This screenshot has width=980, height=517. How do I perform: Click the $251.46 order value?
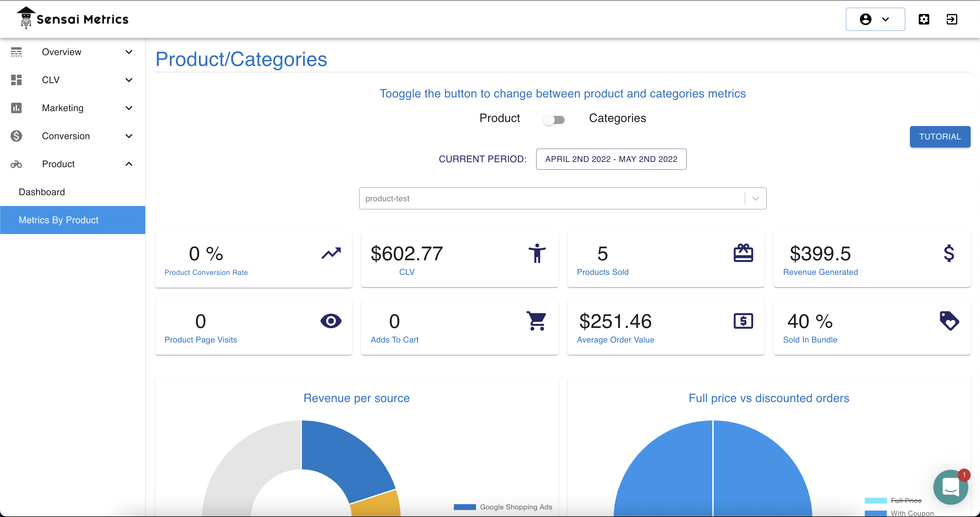(x=615, y=322)
